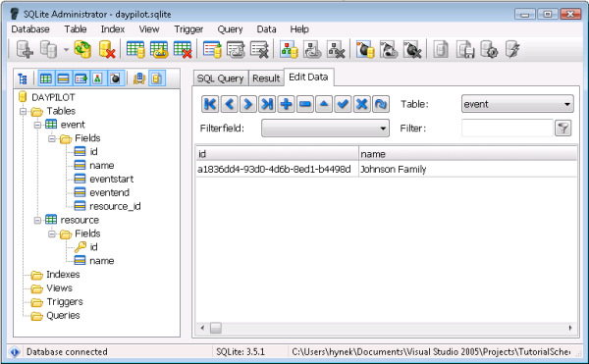Delete record with minus button
The image size is (589, 364).
coord(305,104)
